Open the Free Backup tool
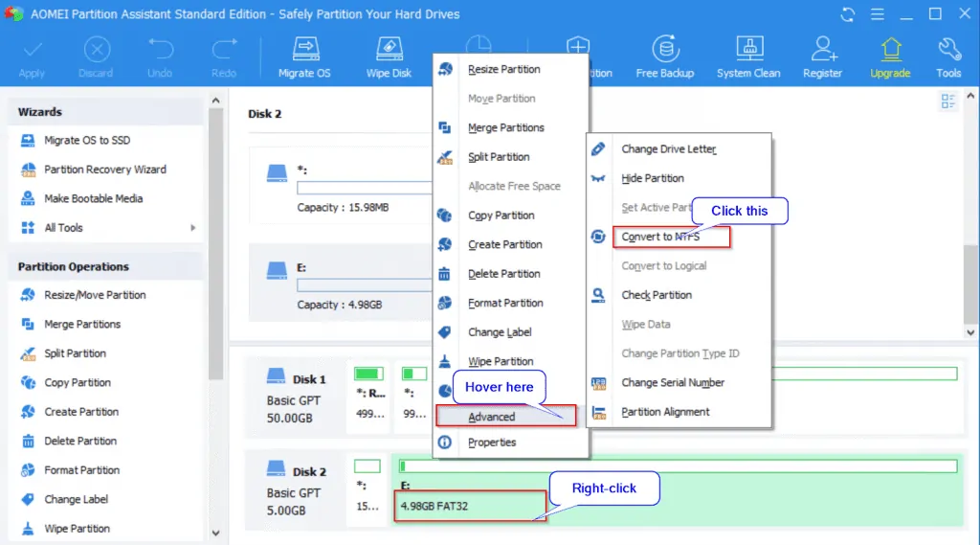 point(664,50)
